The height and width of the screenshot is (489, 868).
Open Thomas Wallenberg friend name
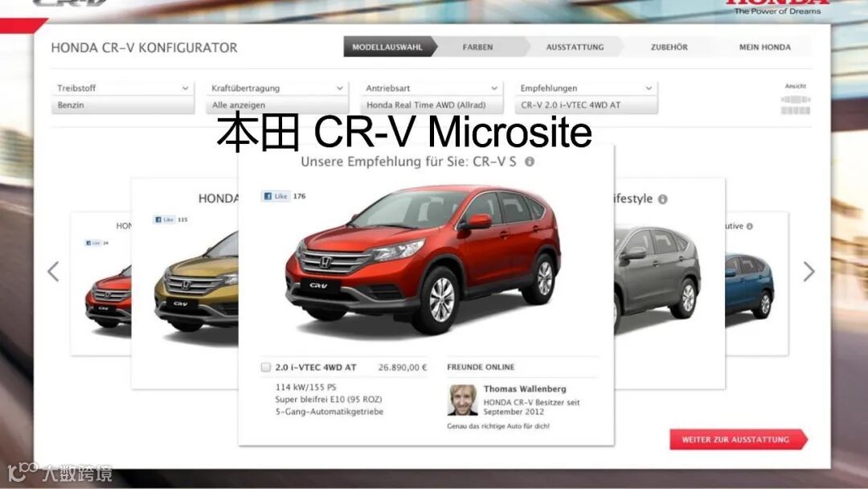525,388
